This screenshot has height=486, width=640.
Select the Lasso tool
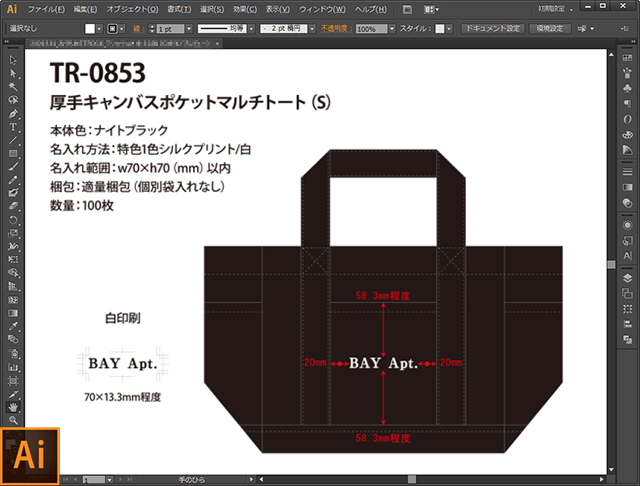[x=13, y=99]
